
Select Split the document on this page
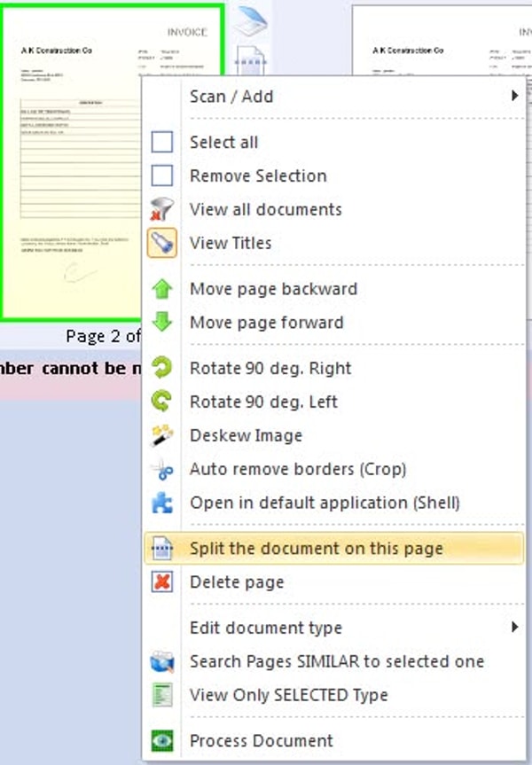[334, 549]
